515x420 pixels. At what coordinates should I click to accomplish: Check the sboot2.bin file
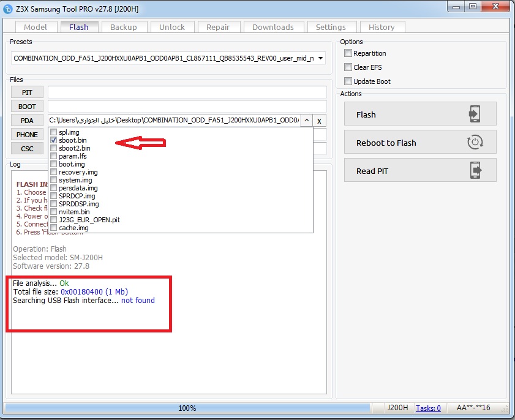coord(53,148)
